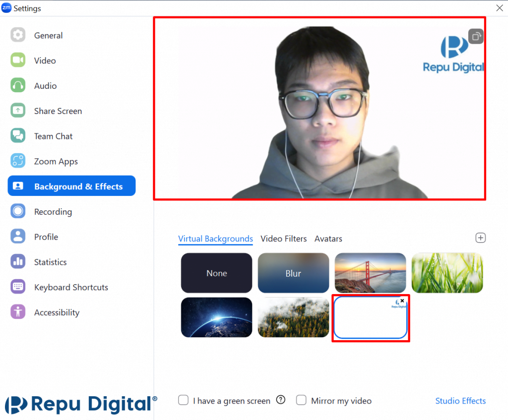Open the green screen help question mark

281,400
